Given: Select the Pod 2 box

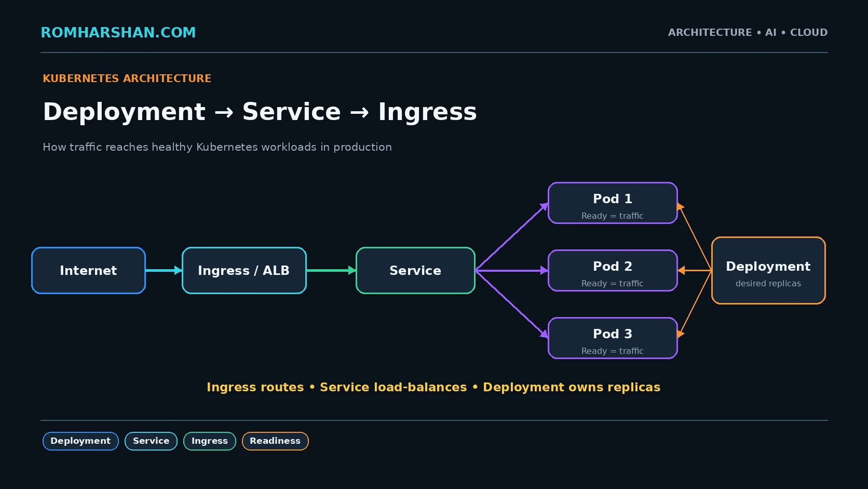Looking at the screenshot, I should click(613, 271).
